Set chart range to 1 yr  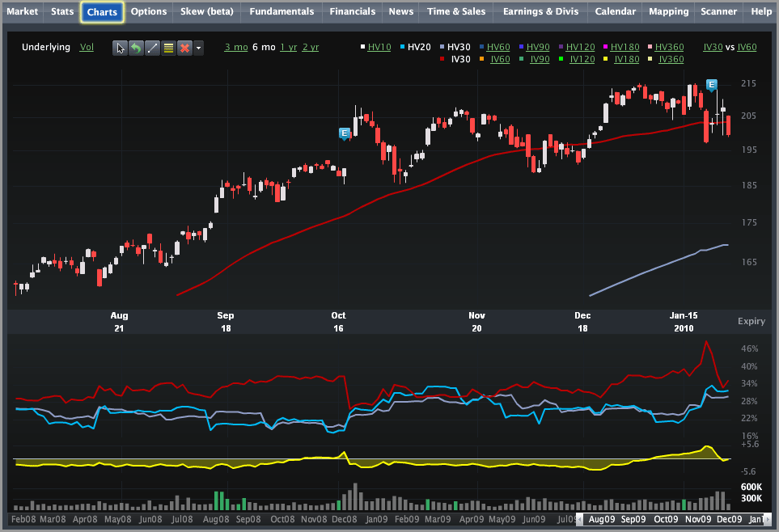(289, 47)
